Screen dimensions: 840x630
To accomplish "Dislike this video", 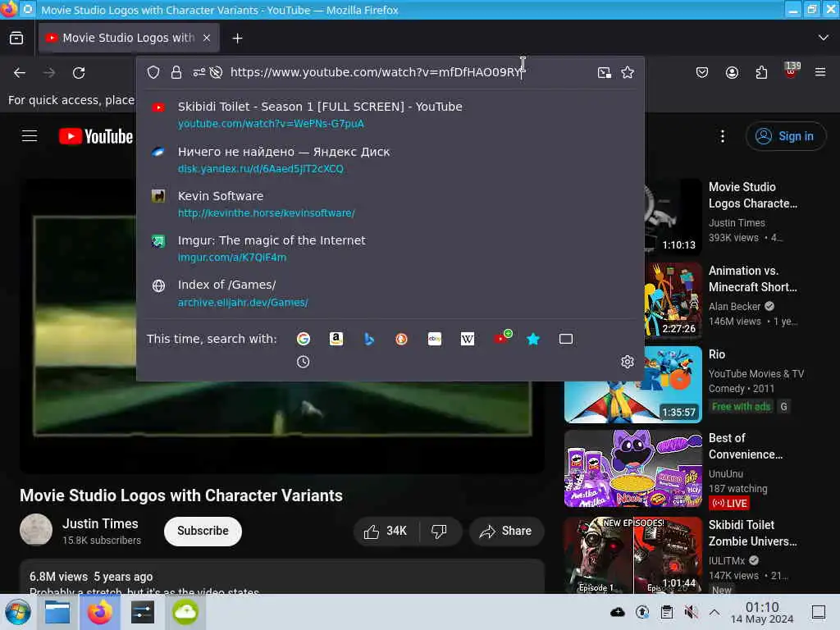I will coord(440,531).
